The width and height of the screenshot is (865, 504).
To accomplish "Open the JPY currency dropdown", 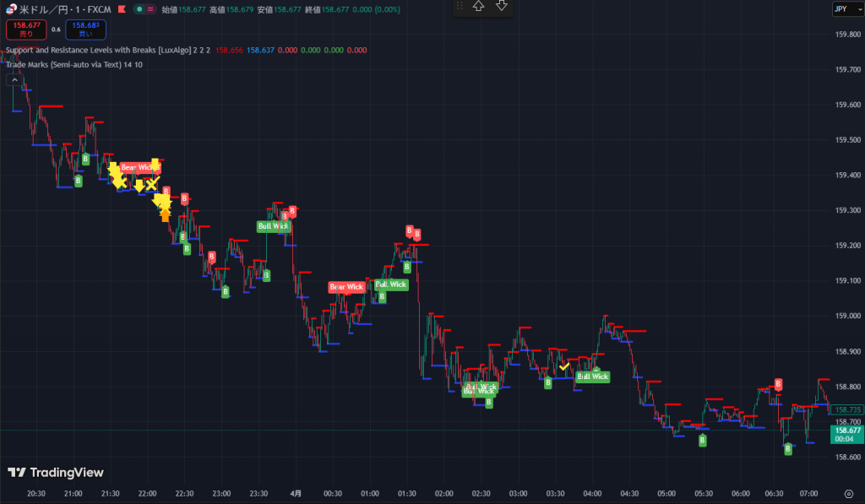I will (841, 9).
